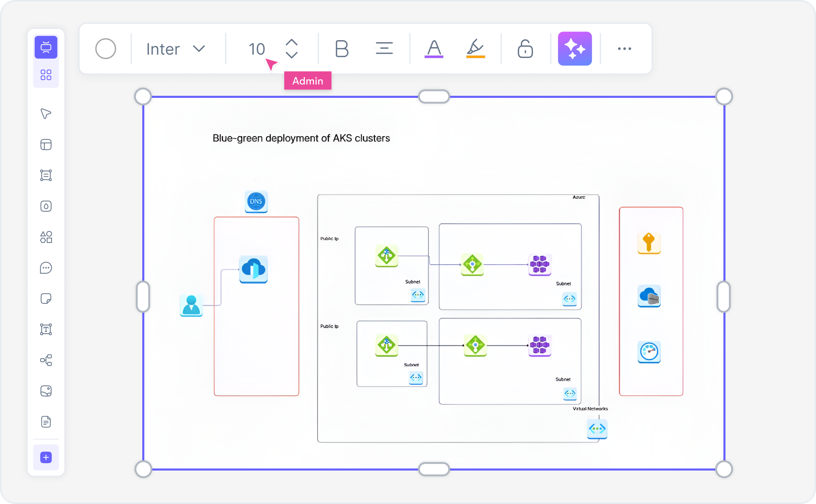
Task: Choose the mind map diagram tool
Action: coord(46,360)
